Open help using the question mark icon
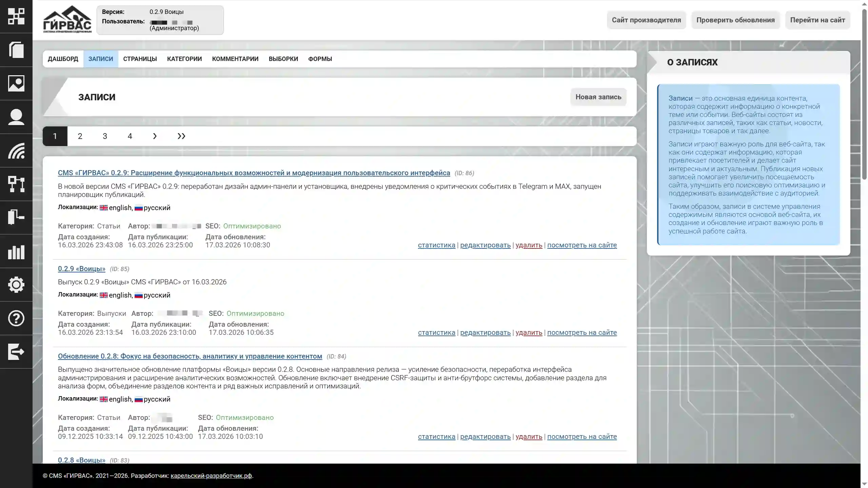Viewport: 868px width, 488px height. pyautogui.click(x=16, y=318)
